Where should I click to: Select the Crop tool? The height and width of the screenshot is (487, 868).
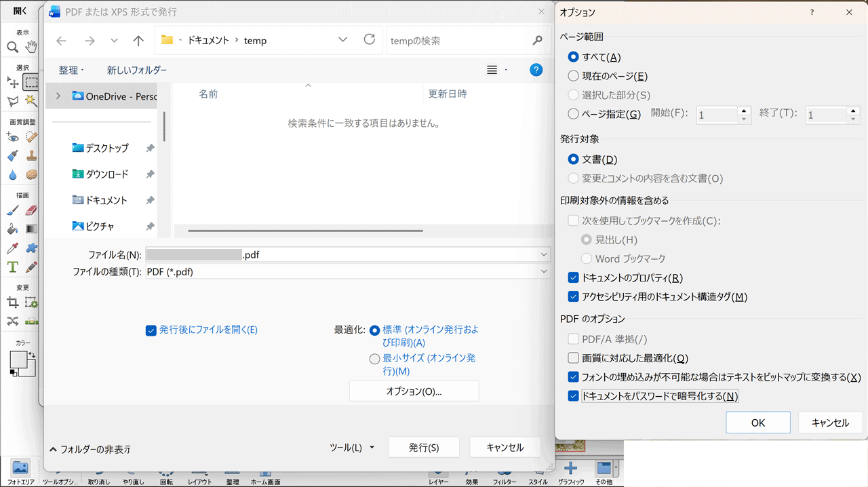coord(12,303)
